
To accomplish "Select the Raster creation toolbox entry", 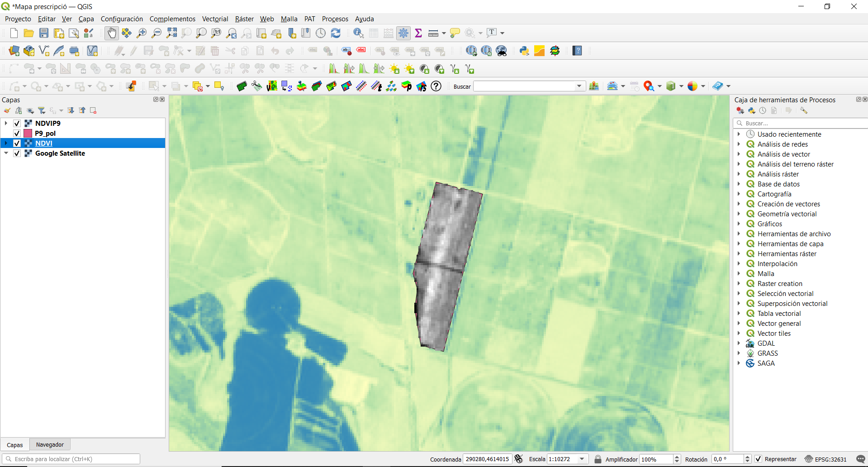I will point(780,283).
